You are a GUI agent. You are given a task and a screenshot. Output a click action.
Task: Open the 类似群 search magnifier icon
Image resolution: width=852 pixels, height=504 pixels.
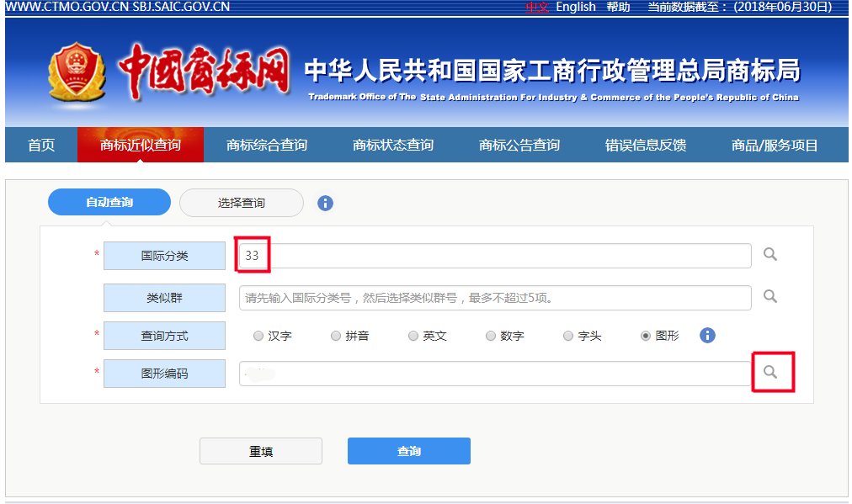[769, 296]
